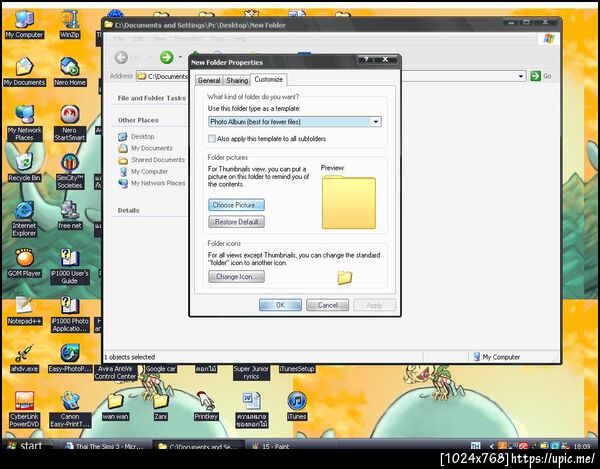Run the ahdv.exe desktop icon

[24, 358]
